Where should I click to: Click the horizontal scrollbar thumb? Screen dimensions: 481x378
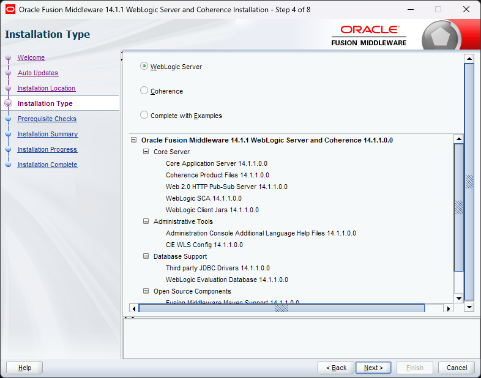click(x=281, y=308)
